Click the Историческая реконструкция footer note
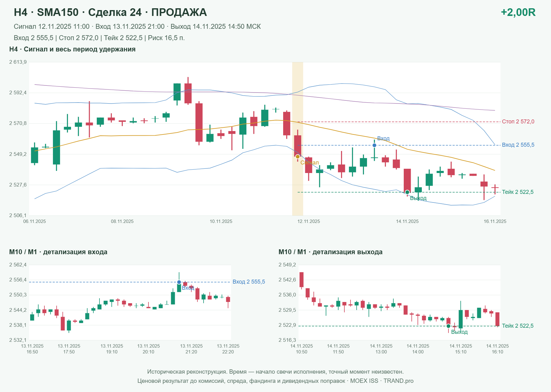The height and width of the screenshot is (392, 551). click(x=275, y=372)
